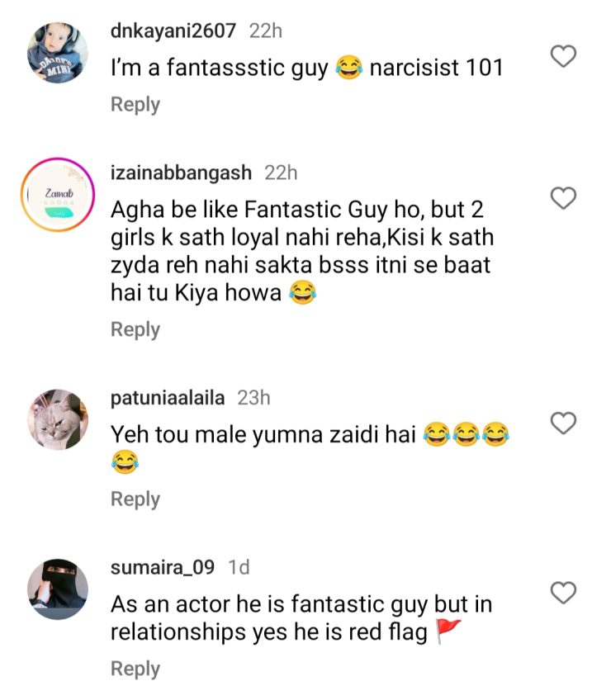The width and height of the screenshot is (611, 700).
Task: Click the 1d timestamp beside sumaira_09
Action: coord(237,567)
